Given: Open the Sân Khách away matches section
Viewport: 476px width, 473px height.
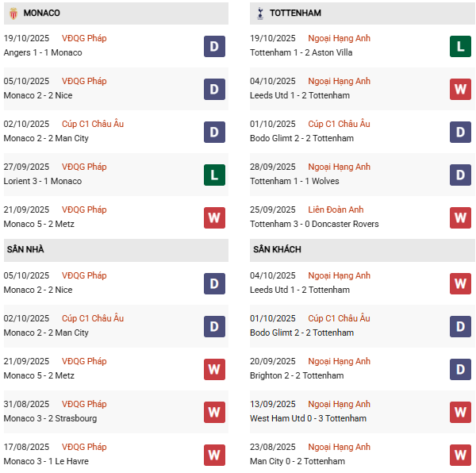Looking at the screenshot, I should [x=277, y=249].
